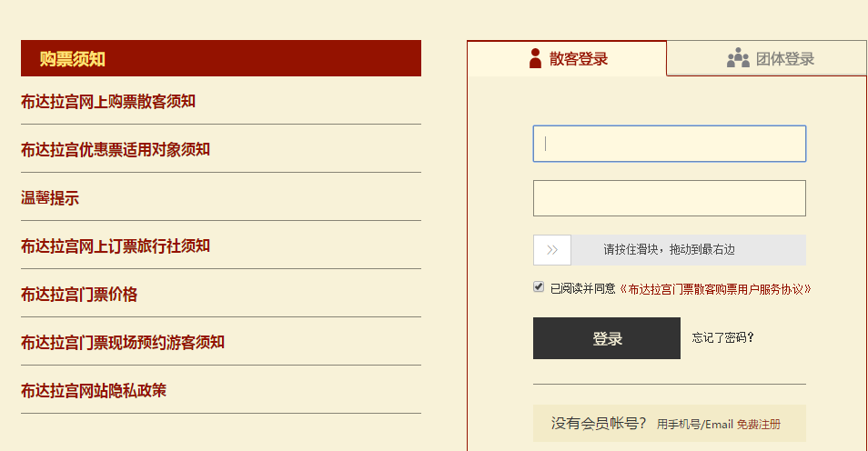The height and width of the screenshot is (451, 868).
Task: Open 布达拉宫网上购票散客须知 notice
Action: 108,101
